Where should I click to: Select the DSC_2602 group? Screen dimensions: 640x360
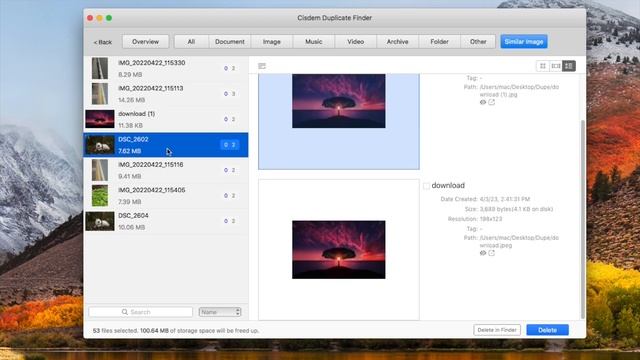click(166, 145)
